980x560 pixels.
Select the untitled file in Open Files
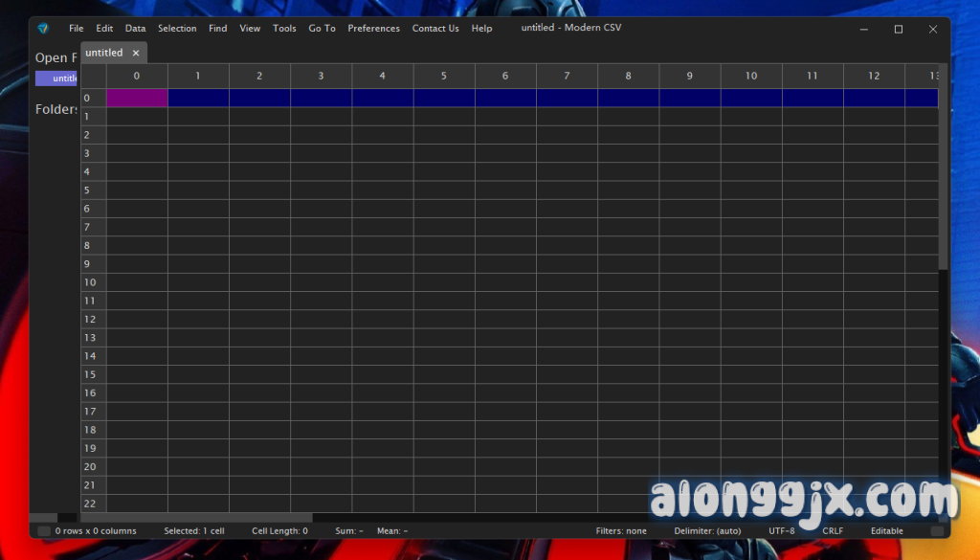tap(57, 78)
